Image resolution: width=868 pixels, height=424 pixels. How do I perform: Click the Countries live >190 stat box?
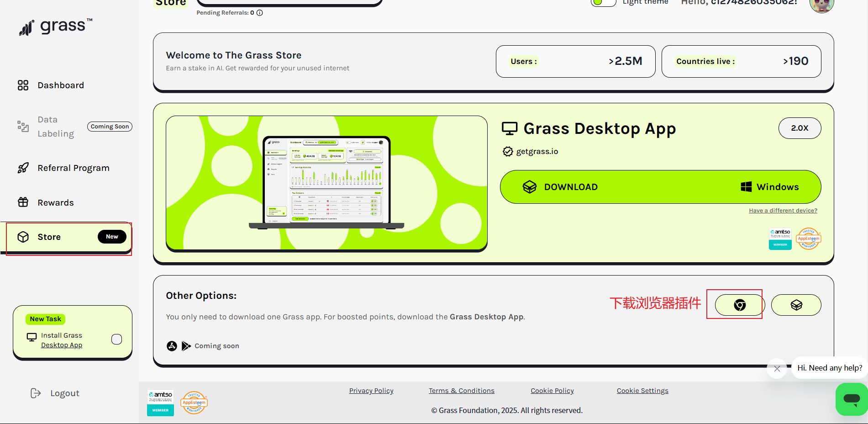coord(742,61)
